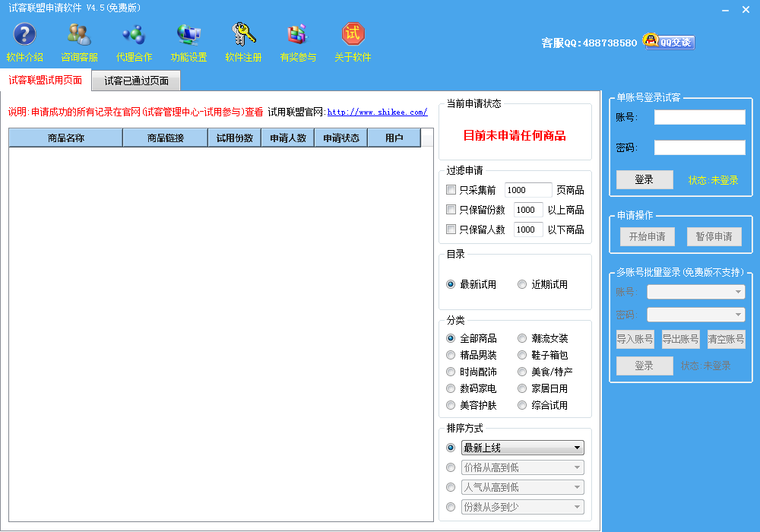760x532 pixels.
Task: Click the 软件注册 keys icon
Action: [x=243, y=34]
